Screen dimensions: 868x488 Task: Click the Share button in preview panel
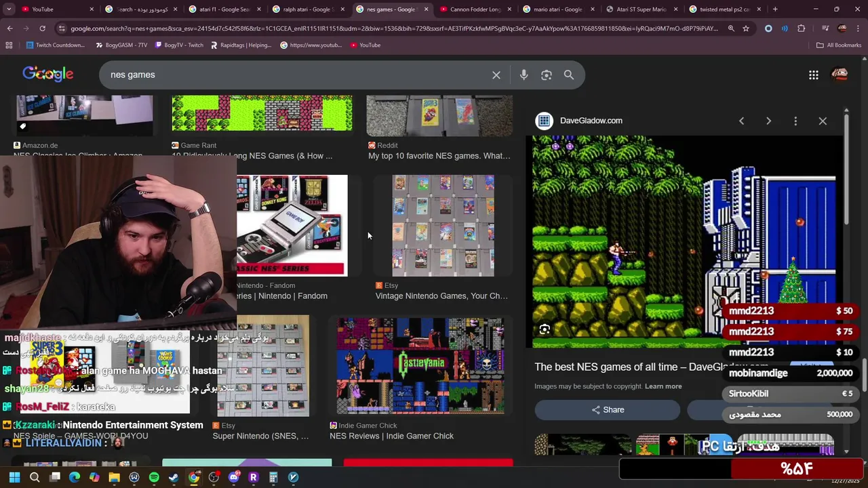608,410
